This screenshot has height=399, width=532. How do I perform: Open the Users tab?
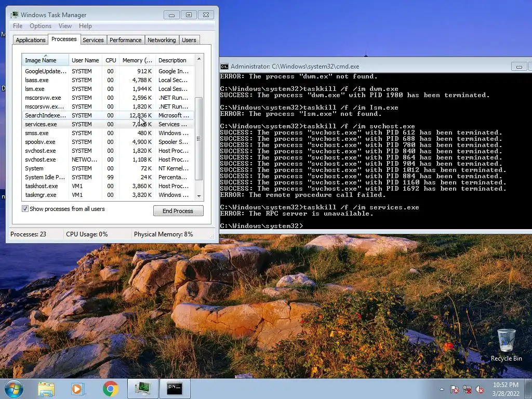pos(189,39)
